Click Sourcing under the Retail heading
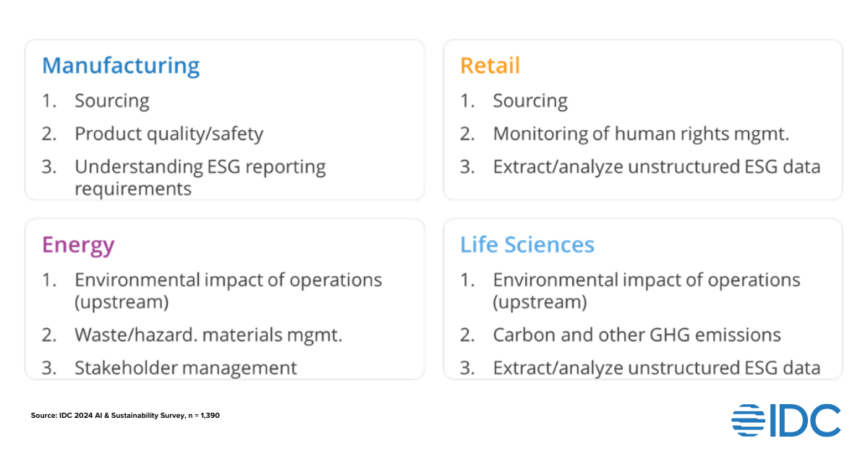This screenshot has width=868, height=454. pyautogui.click(x=530, y=101)
